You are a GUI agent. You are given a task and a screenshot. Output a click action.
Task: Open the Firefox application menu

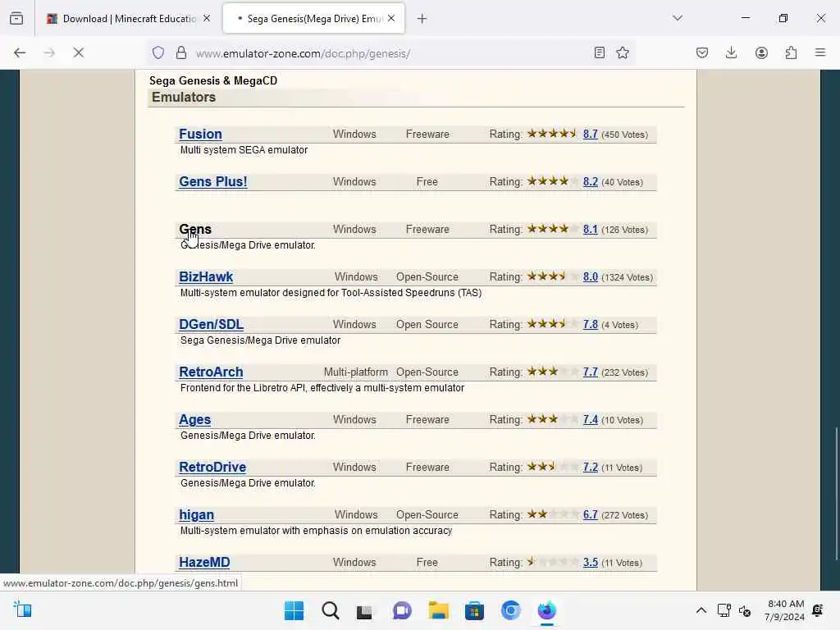pos(820,52)
